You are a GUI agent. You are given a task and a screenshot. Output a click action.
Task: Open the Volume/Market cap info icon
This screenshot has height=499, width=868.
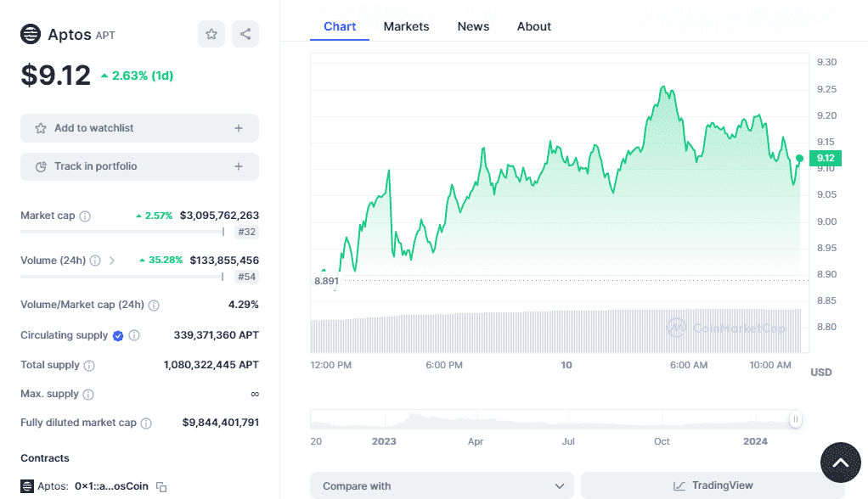point(154,306)
